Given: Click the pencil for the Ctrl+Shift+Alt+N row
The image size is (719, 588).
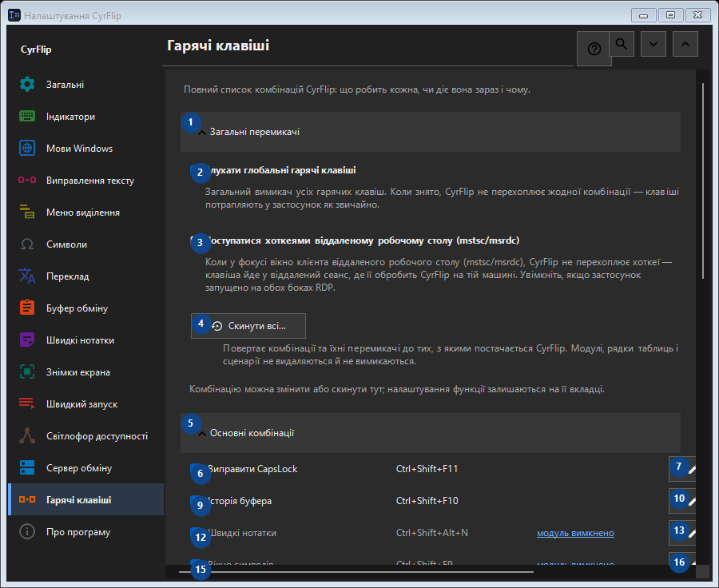Looking at the screenshot, I should pyautogui.click(x=682, y=533).
